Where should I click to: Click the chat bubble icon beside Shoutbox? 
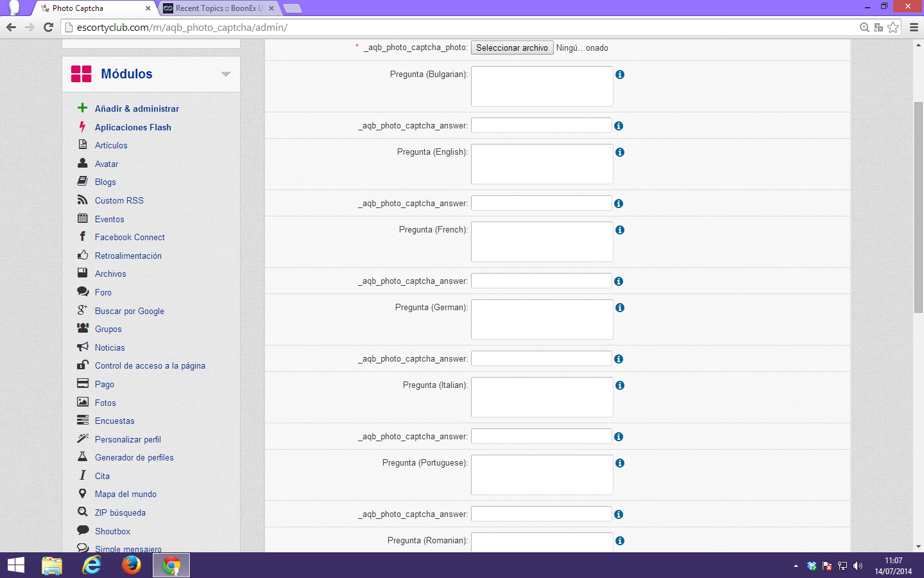click(83, 530)
